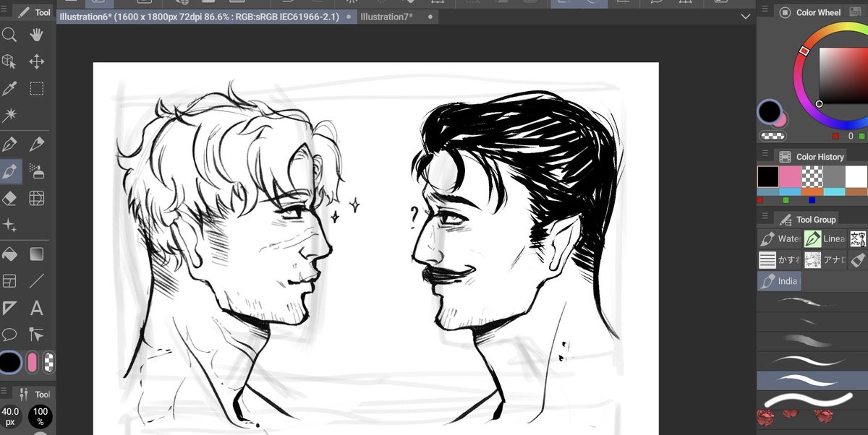The width and height of the screenshot is (868, 435).
Task: Choose pink swatch in Color History
Action: 790,177
